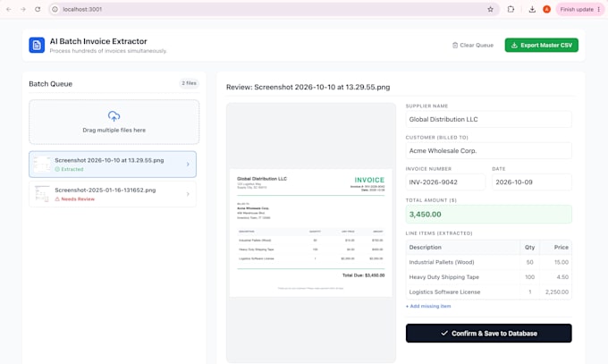
Task: Open browser downloads icon
Action: (x=532, y=9)
